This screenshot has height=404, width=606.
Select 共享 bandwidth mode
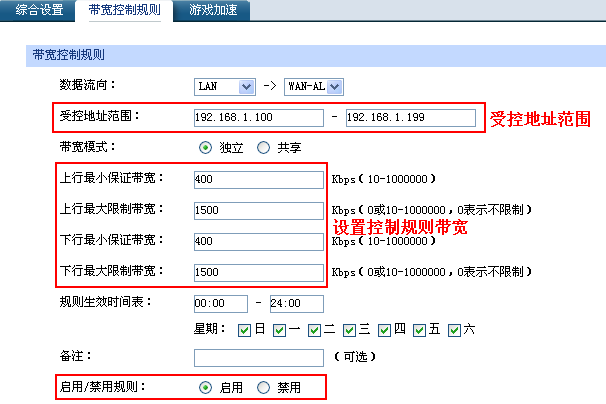(x=263, y=148)
